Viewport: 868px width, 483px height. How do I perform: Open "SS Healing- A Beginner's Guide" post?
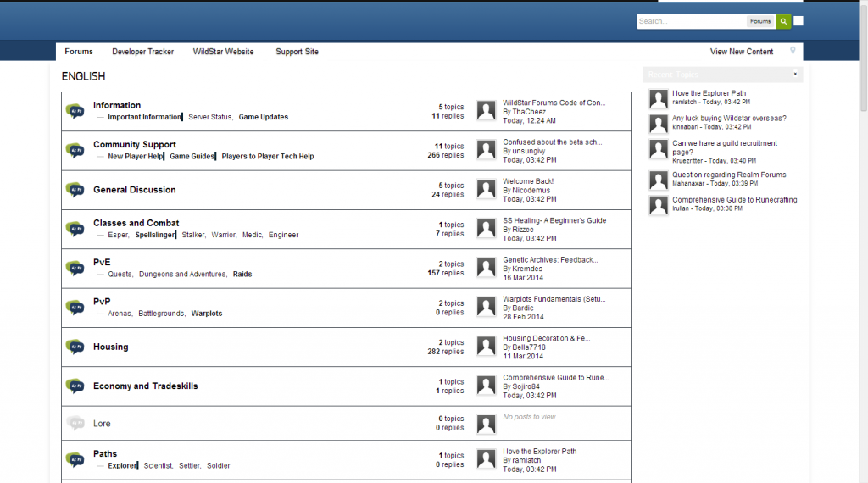[554, 220]
